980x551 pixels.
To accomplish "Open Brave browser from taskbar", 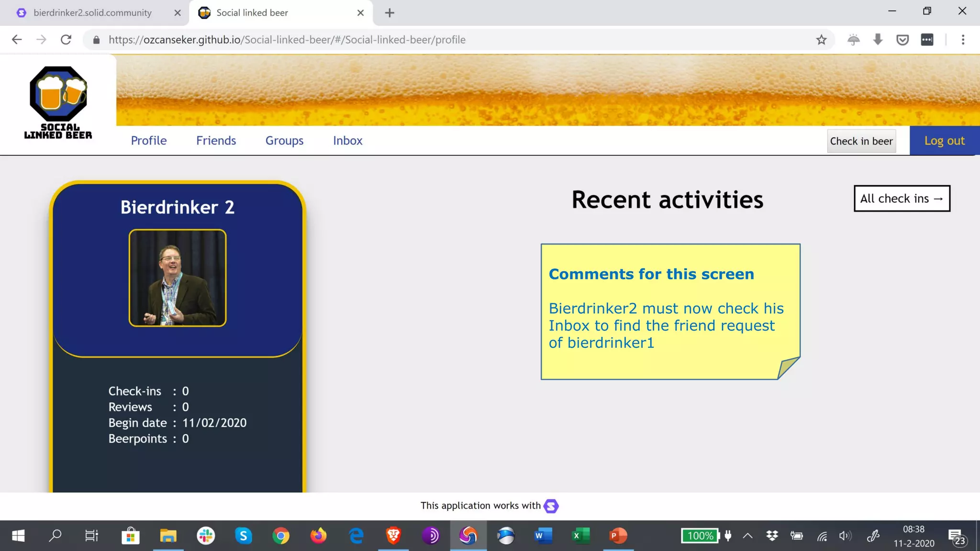I will pyautogui.click(x=393, y=536).
